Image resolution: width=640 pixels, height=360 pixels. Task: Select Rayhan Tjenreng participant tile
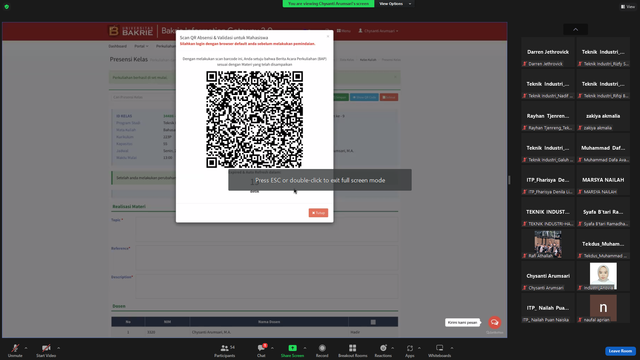548,116
